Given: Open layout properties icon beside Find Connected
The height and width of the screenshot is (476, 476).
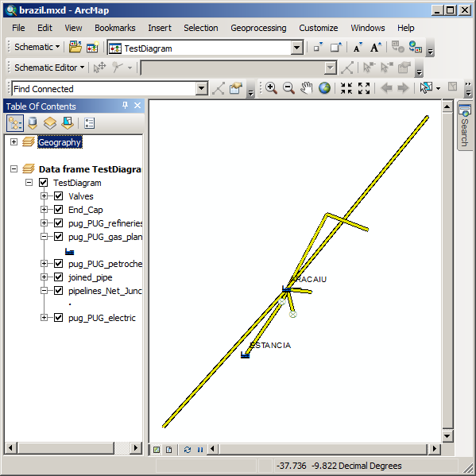Looking at the screenshot, I should (x=236, y=88).
